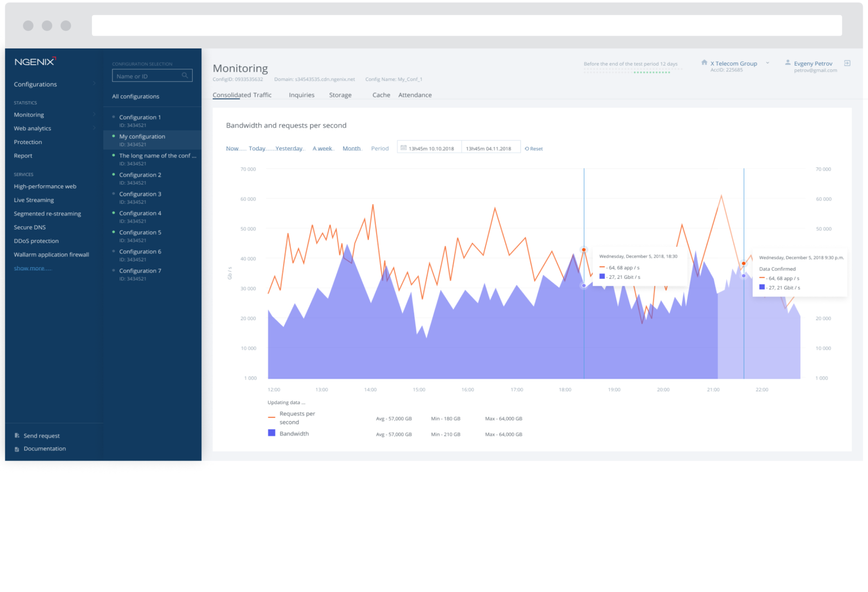Image resolution: width=868 pixels, height=592 pixels.
Task: Open Secure DNS service
Action: point(29,227)
